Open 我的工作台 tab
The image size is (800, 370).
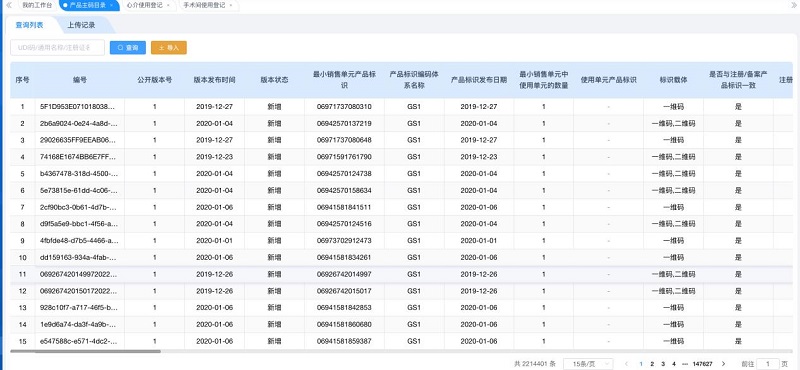pyautogui.click(x=37, y=5)
